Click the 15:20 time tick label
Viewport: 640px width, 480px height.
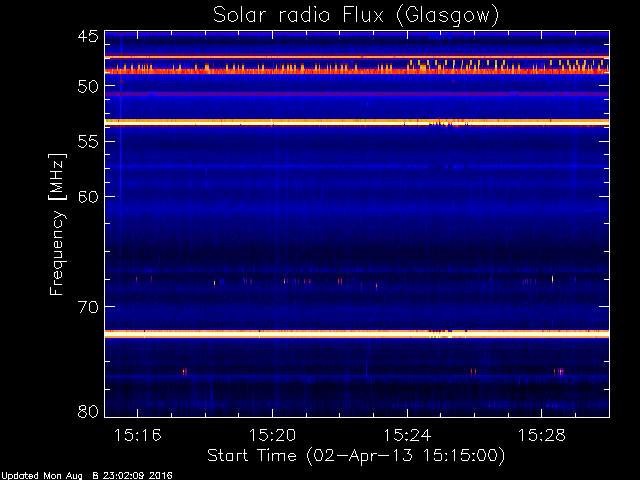click(x=272, y=435)
